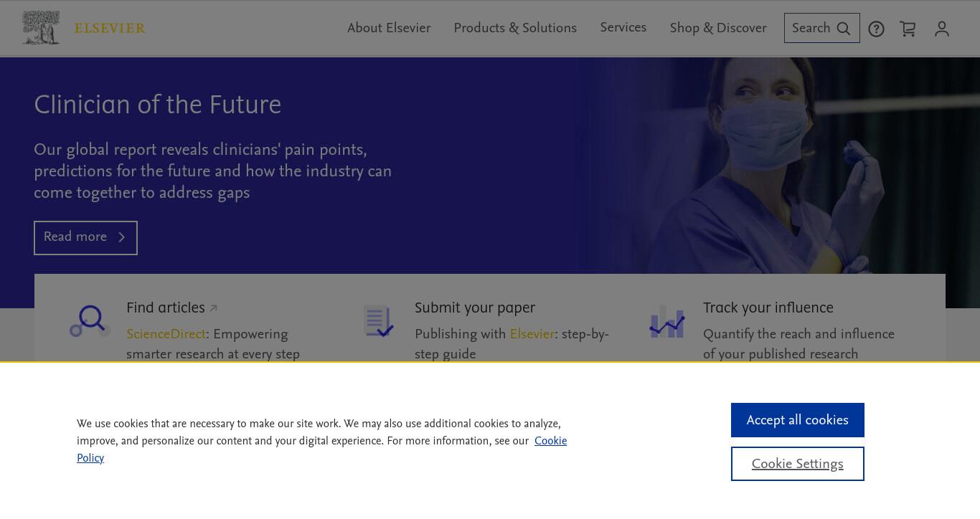Open the user account icon

(942, 29)
